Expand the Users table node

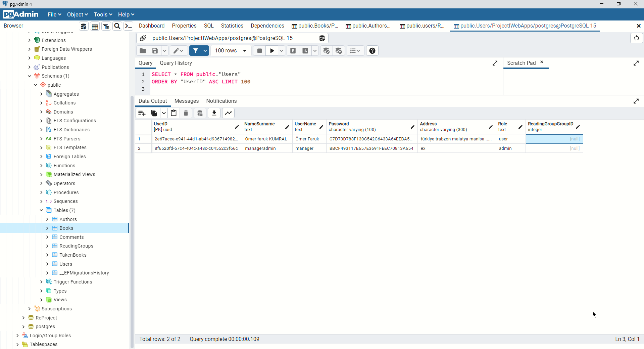47,264
